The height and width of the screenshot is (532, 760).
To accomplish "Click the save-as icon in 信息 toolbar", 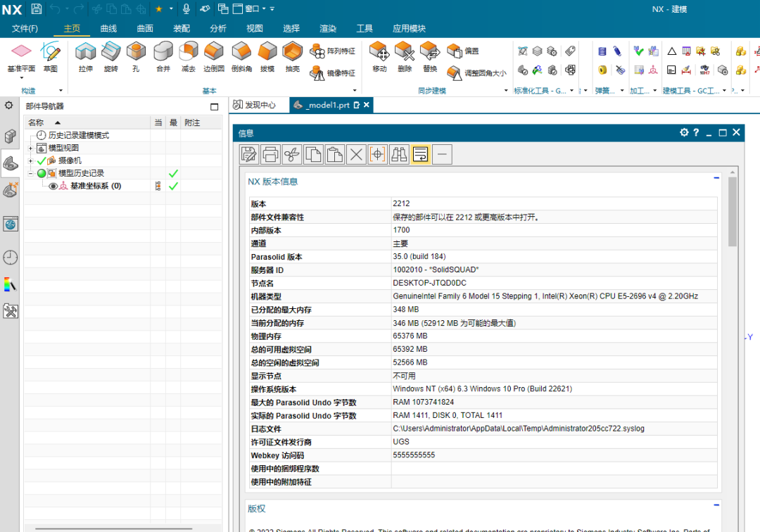I will 248,155.
